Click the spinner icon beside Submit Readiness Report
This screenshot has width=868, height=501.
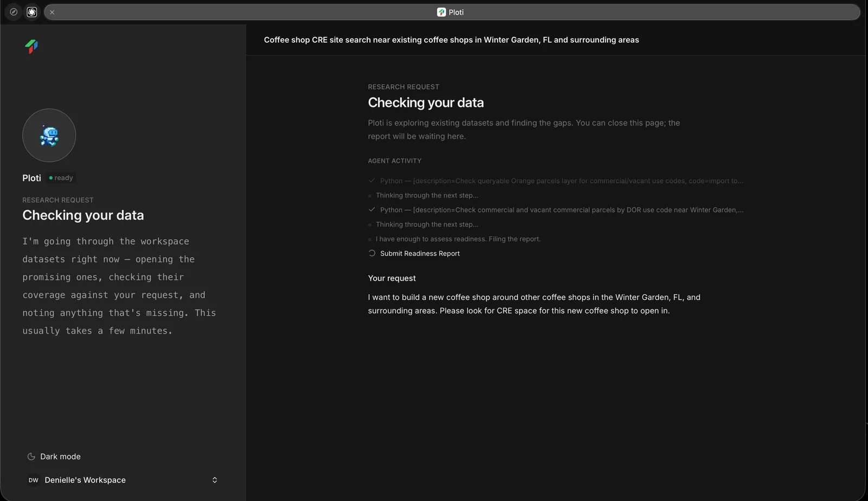point(372,253)
